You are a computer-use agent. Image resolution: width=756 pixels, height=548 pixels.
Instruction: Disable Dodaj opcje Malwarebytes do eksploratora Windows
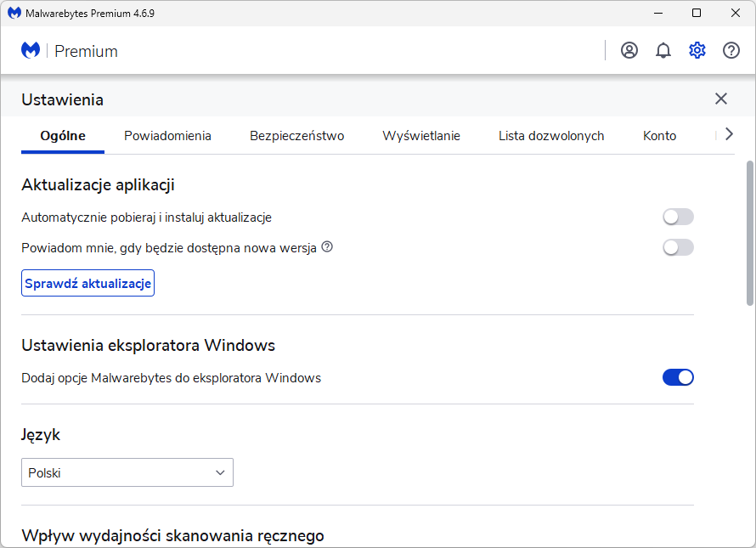tap(678, 377)
